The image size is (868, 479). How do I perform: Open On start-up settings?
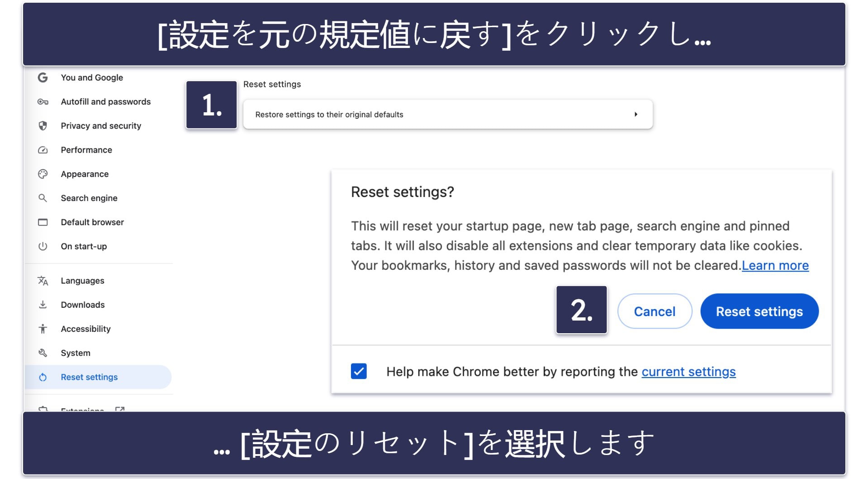click(x=84, y=246)
